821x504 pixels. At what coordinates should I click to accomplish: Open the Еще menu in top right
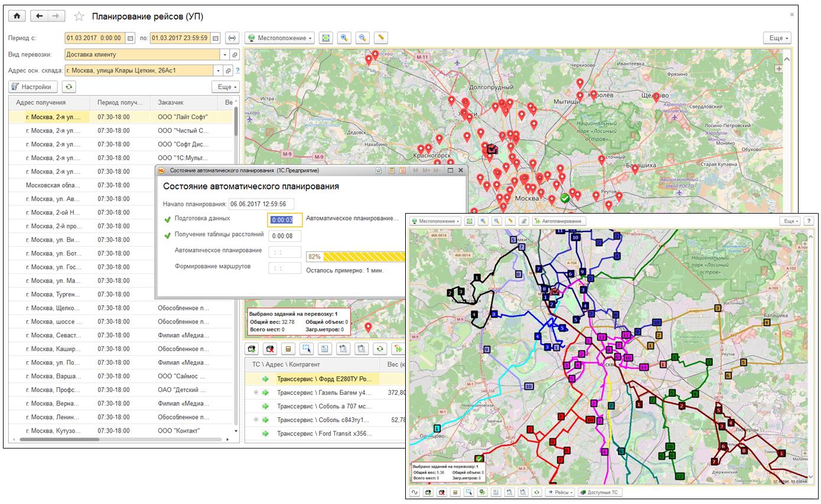(x=777, y=38)
